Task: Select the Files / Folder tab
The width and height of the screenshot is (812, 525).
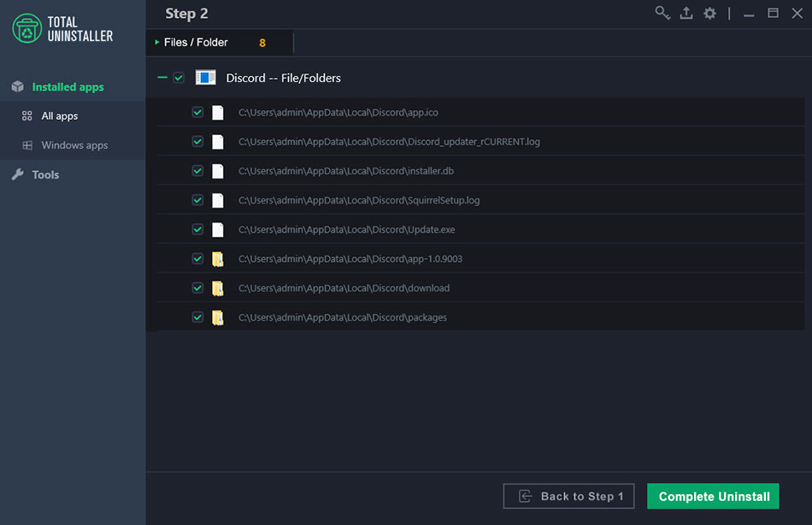Action: [220, 43]
